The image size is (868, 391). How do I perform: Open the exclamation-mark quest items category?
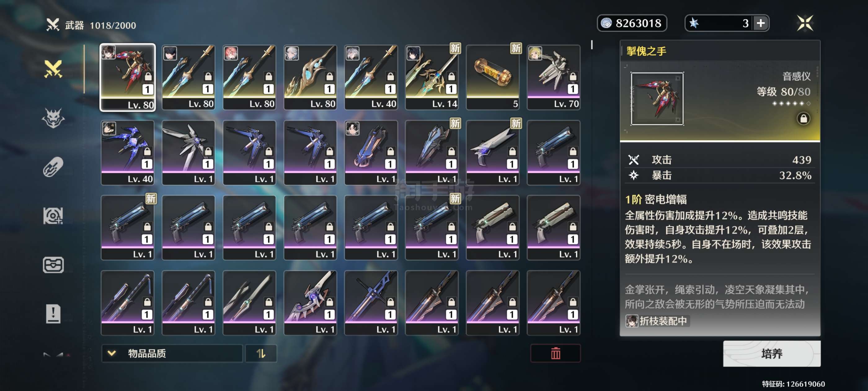tap(53, 314)
